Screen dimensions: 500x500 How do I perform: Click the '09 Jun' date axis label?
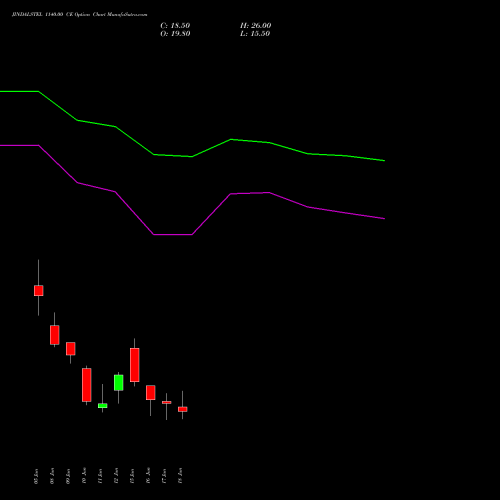coord(68,476)
